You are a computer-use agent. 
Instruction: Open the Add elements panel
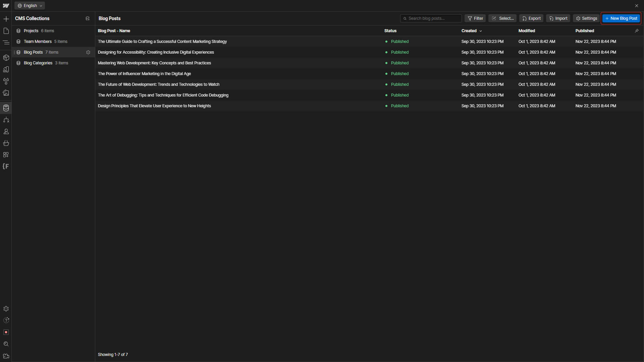click(x=6, y=19)
